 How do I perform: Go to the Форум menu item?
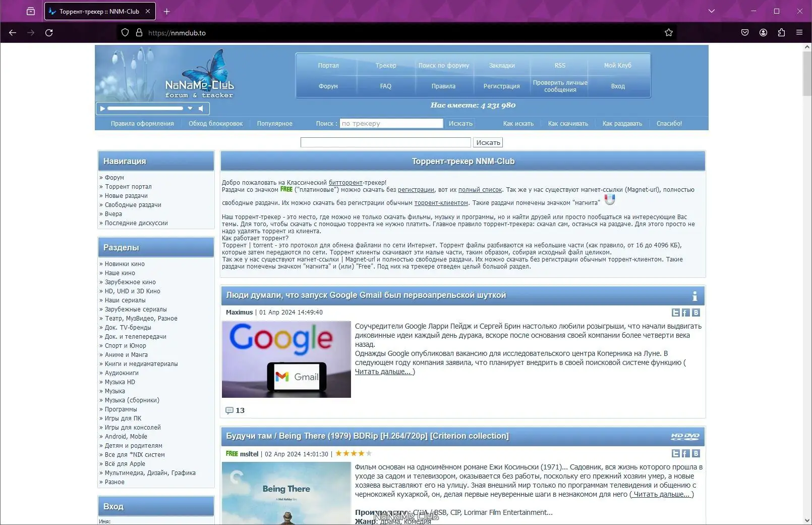tap(328, 86)
